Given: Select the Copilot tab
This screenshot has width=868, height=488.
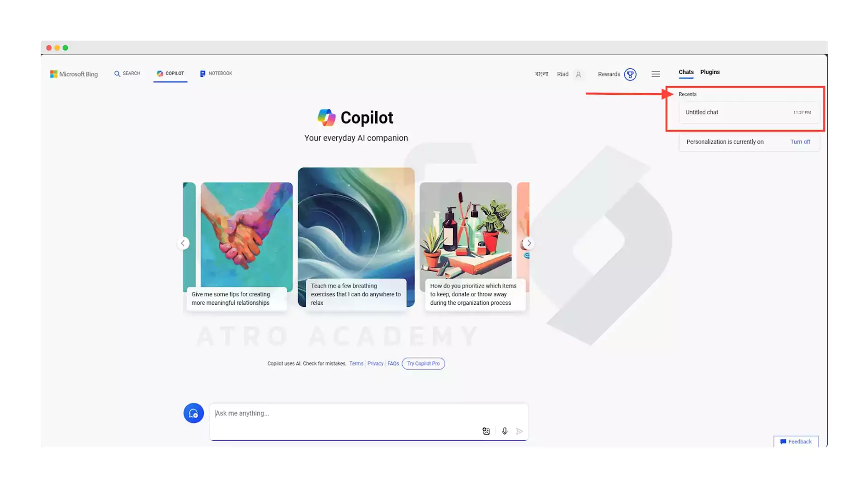Looking at the screenshot, I should pos(170,73).
